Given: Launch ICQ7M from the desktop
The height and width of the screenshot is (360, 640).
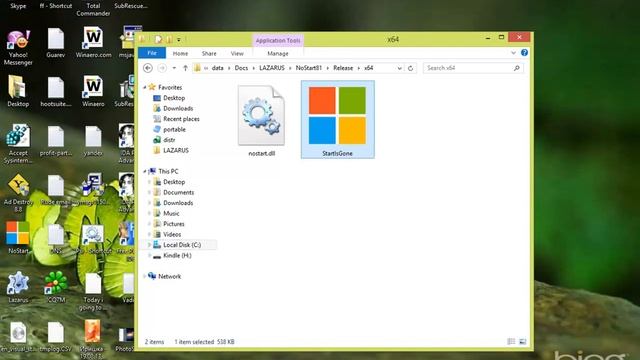Looking at the screenshot, I should [x=56, y=287].
